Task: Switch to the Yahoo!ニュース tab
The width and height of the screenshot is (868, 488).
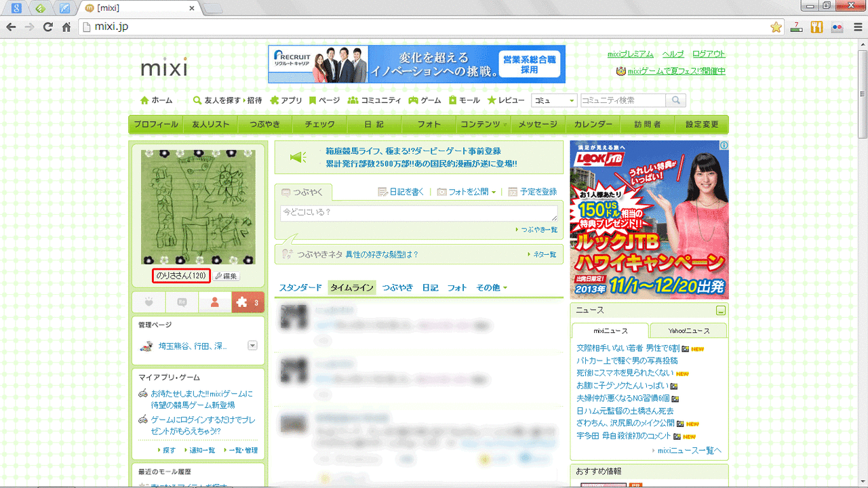Action: (688, 331)
